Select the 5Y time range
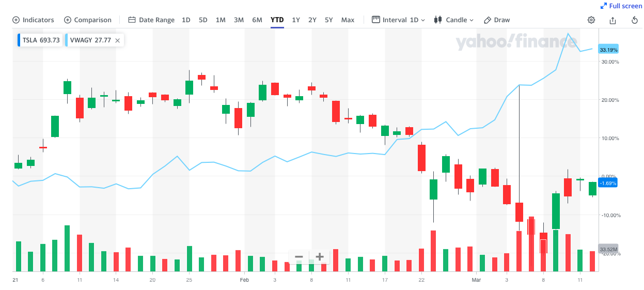Screen dimensions: 644x290 pos(329,20)
